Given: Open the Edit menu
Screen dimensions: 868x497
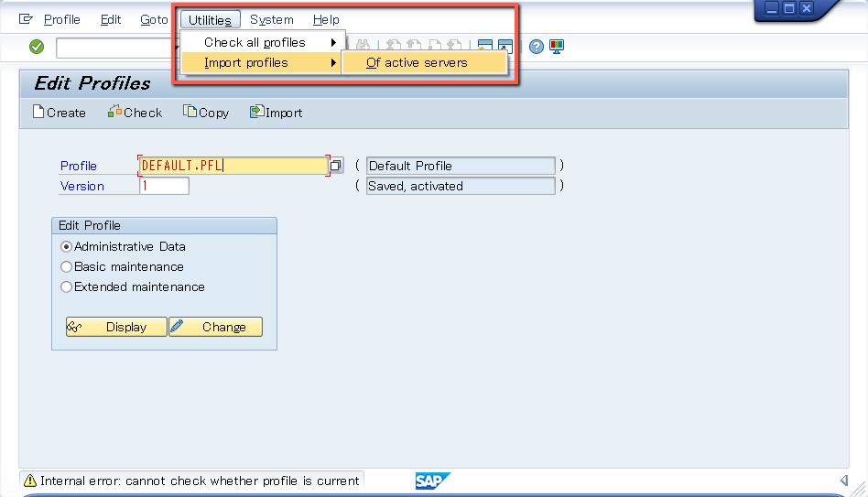Looking at the screenshot, I should tap(111, 19).
